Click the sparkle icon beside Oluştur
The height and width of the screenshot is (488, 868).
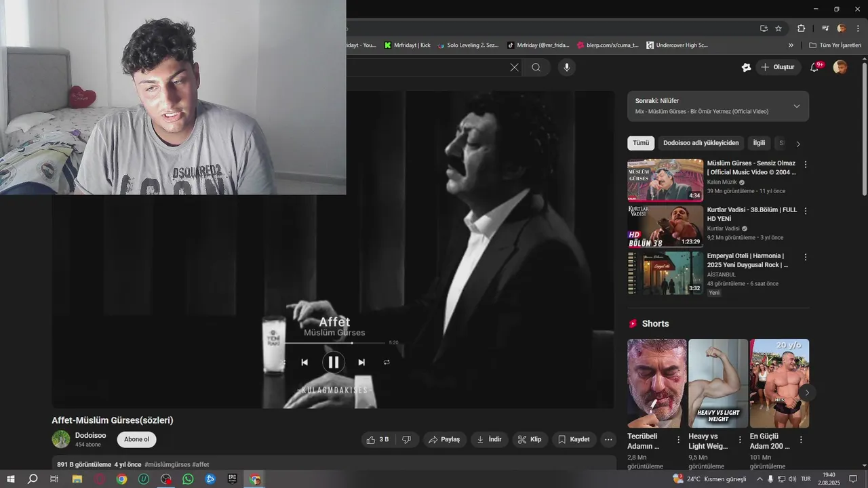(746, 67)
